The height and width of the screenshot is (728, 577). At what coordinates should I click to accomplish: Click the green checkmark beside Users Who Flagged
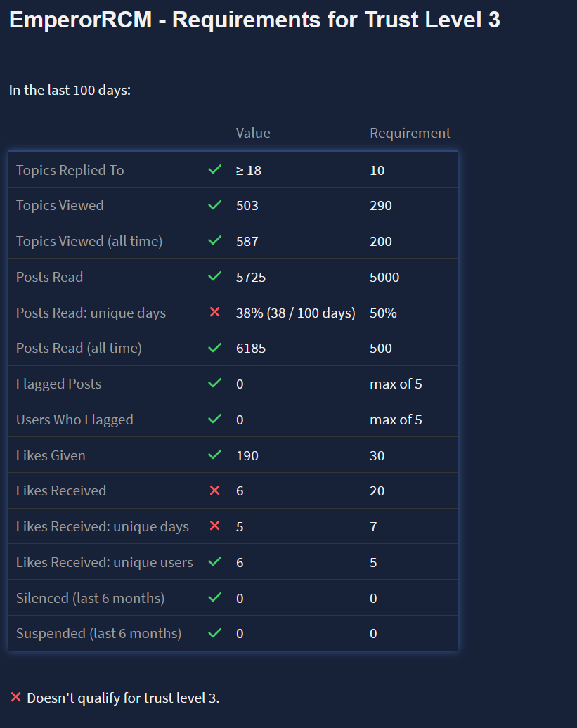click(x=215, y=420)
